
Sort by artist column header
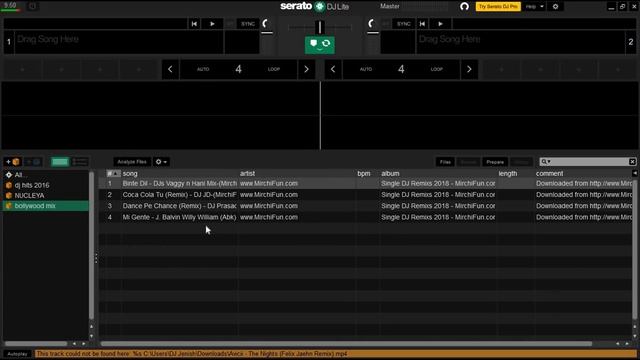click(x=297, y=173)
